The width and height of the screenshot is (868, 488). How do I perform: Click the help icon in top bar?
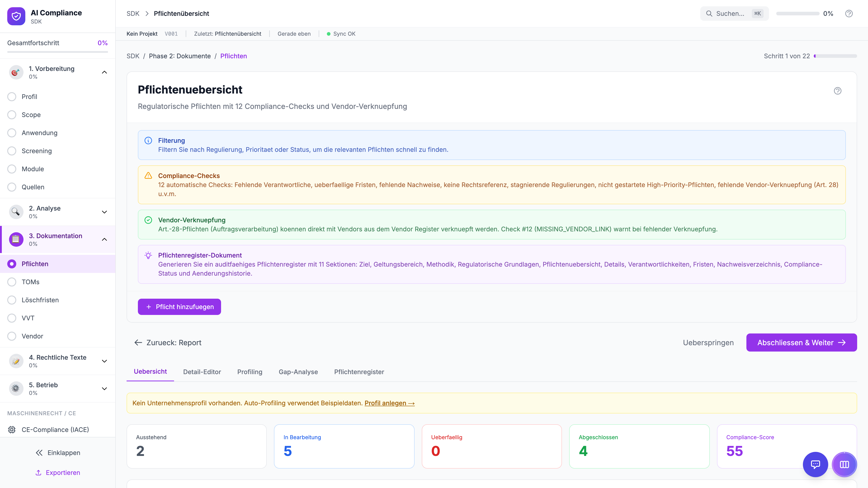tap(849, 14)
